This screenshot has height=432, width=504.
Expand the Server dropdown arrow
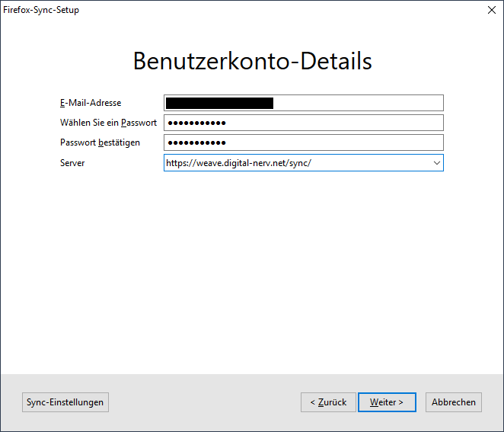click(x=436, y=163)
